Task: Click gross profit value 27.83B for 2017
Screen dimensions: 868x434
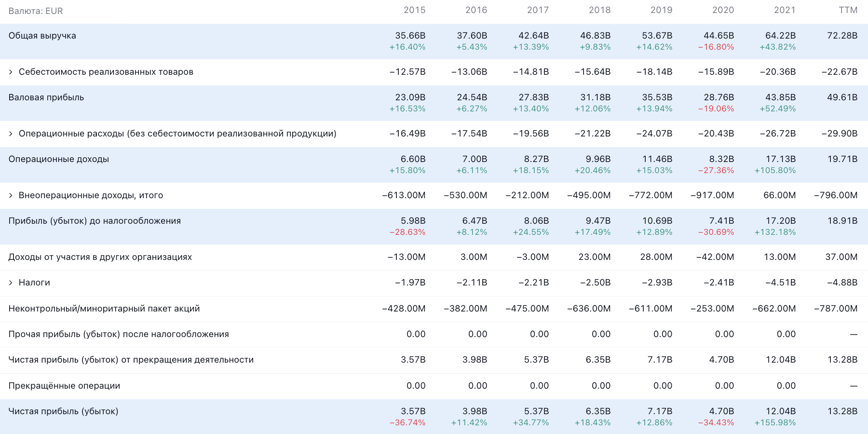Action: pyautogui.click(x=534, y=97)
